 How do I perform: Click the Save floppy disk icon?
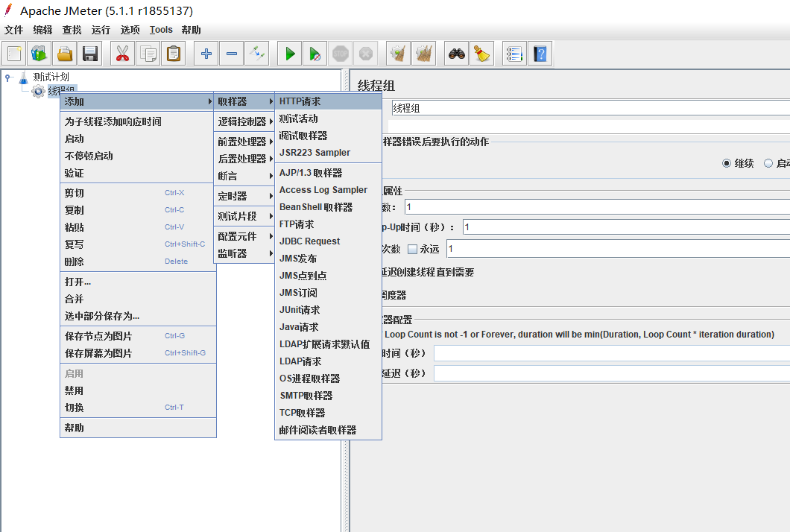[x=89, y=54]
